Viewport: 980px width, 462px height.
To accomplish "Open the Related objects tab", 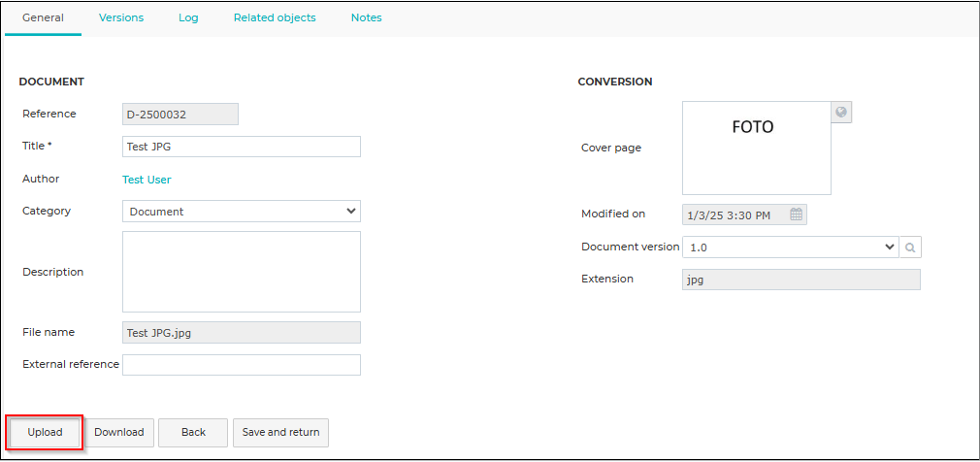I will point(275,17).
